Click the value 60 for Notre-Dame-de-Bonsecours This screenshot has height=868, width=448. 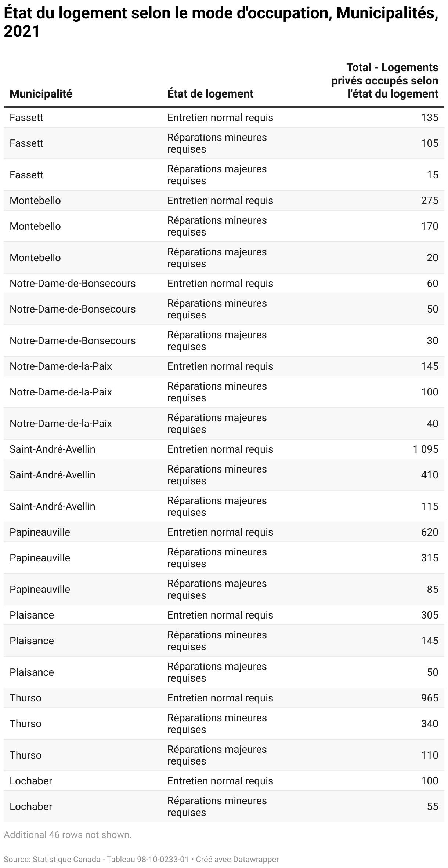click(x=433, y=283)
